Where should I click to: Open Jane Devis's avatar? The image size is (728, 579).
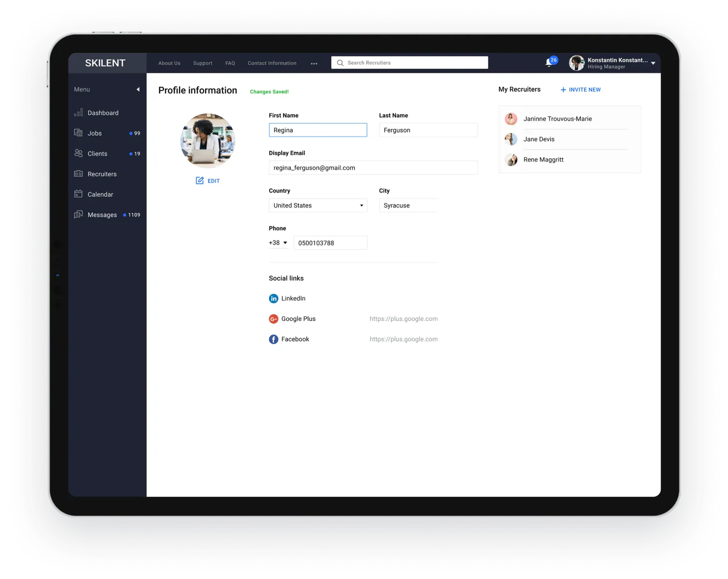(511, 139)
